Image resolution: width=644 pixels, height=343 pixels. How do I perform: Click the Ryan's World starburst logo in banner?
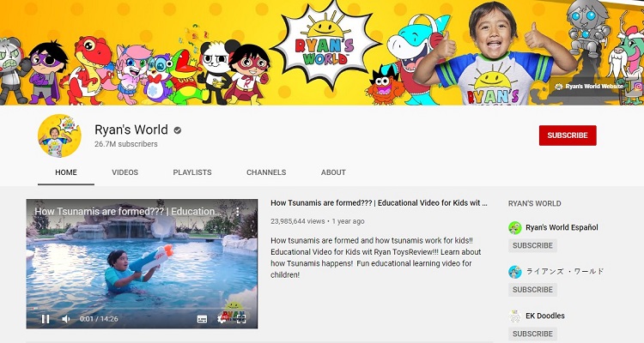(x=325, y=45)
